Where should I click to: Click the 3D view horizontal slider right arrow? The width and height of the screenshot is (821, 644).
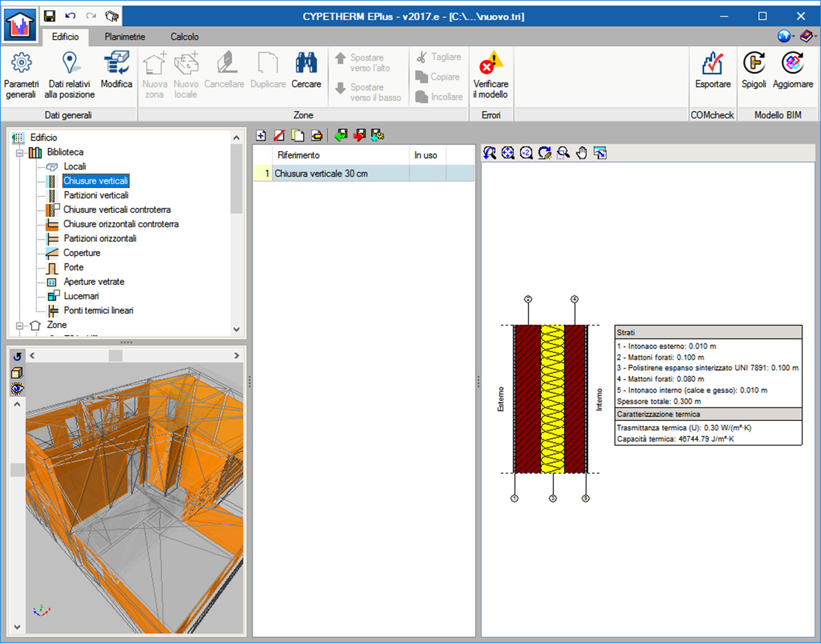tap(236, 356)
